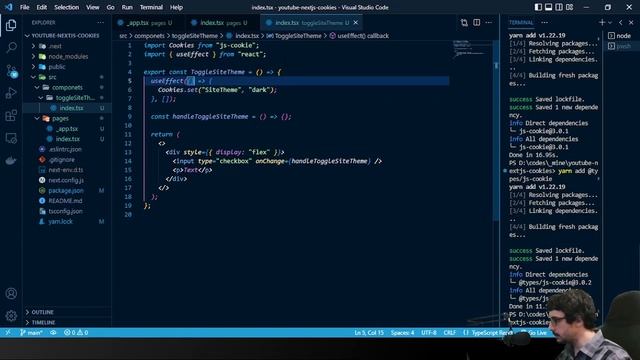Open README.md in the explorer
Viewport: 640px width, 360px height.
click(65, 201)
